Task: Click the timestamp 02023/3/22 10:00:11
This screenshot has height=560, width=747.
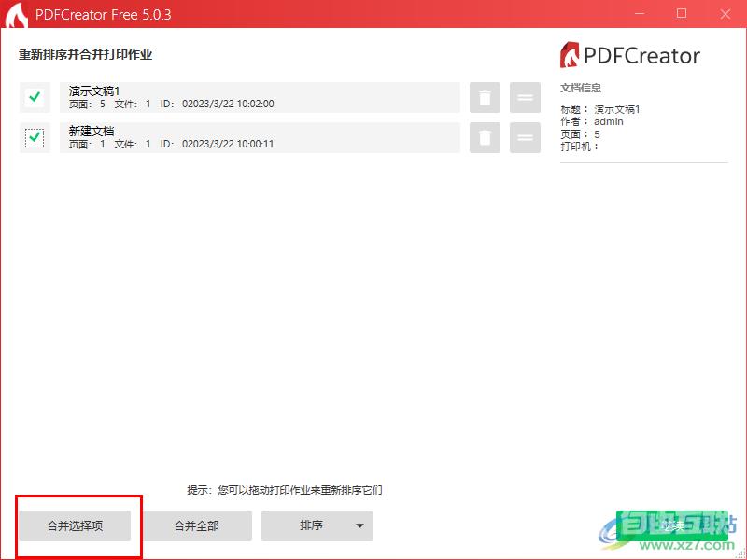Action: pyautogui.click(x=228, y=144)
